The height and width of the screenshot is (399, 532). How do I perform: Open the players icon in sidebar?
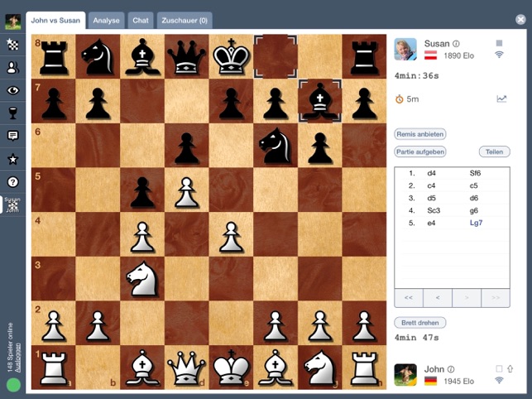pyautogui.click(x=12, y=68)
